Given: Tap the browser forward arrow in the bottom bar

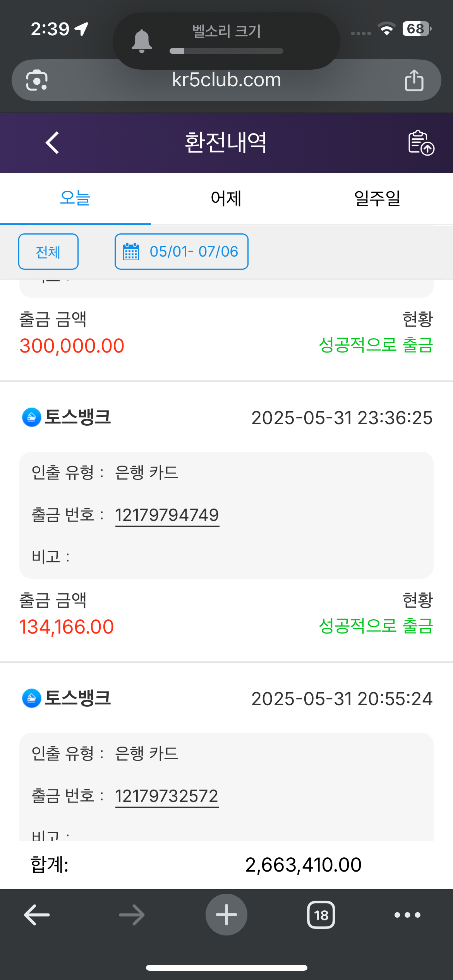Looking at the screenshot, I should tap(132, 915).
